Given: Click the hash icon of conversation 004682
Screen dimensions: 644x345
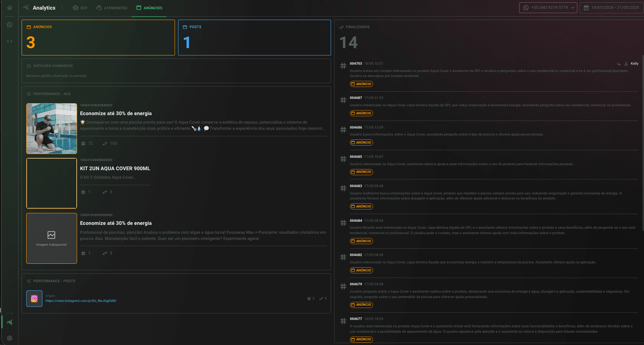Looking at the screenshot, I should tap(343, 257).
